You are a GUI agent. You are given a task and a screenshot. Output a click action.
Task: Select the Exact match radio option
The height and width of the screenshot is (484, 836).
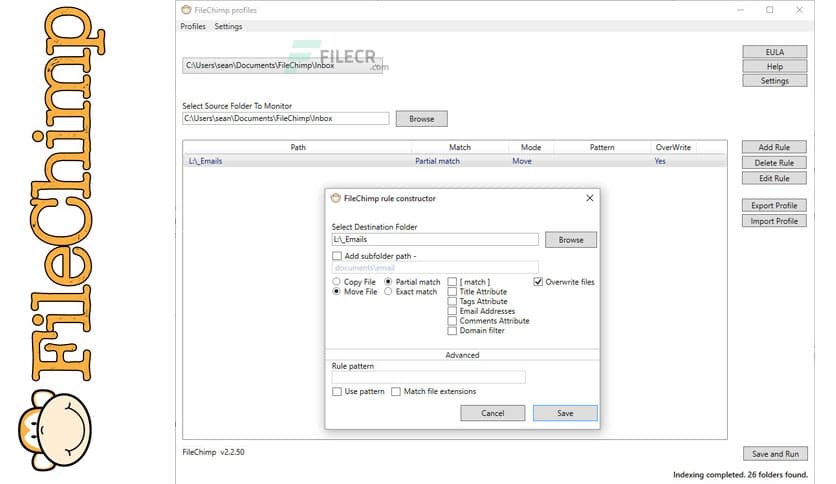coord(388,292)
